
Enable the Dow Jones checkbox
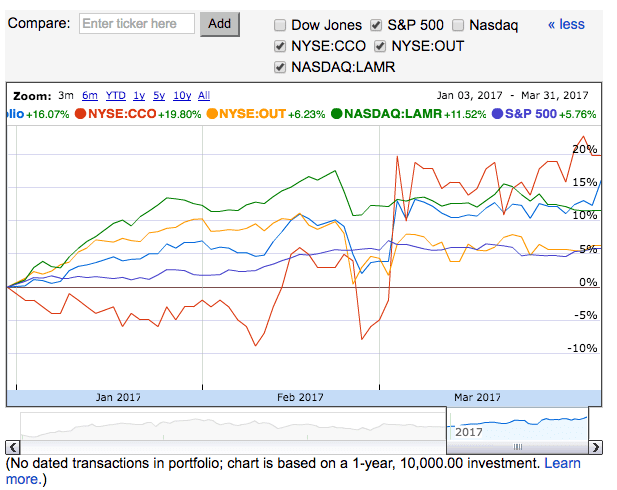(280, 25)
